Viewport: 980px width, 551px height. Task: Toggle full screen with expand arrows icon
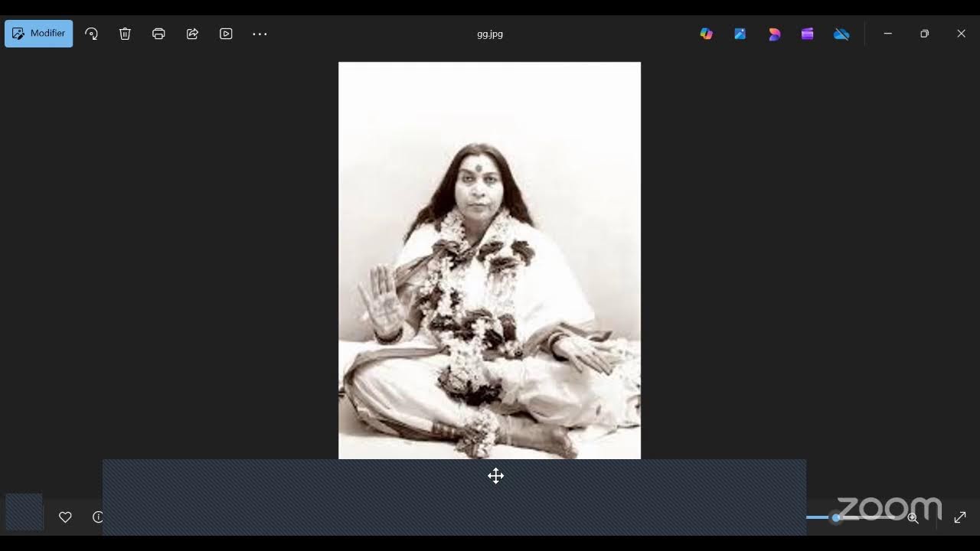point(960,518)
